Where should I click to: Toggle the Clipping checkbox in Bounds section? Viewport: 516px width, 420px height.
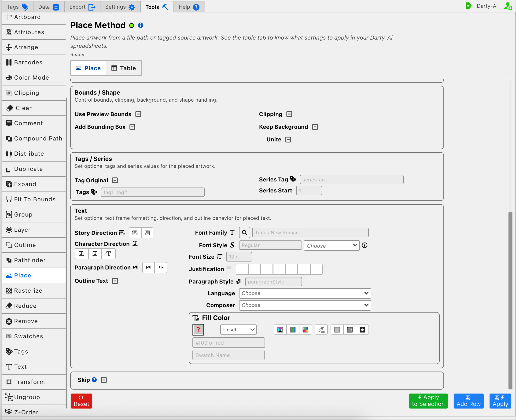(x=289, y=114)
